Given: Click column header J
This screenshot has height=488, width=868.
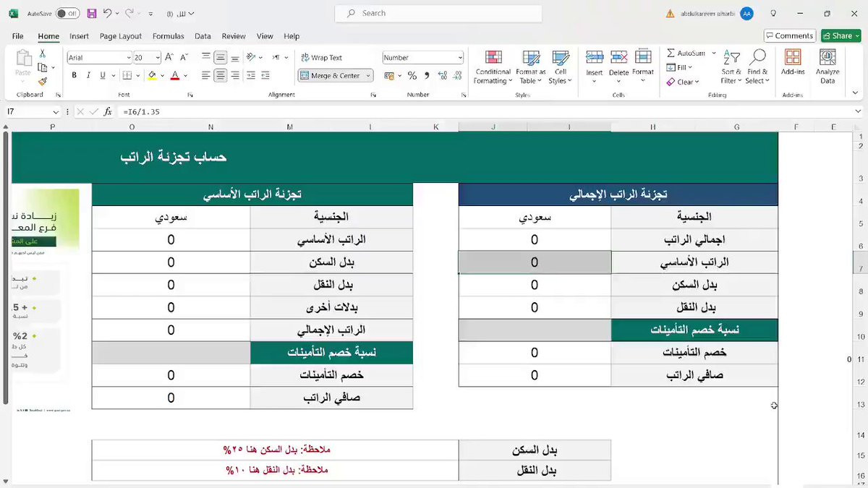Looking at the screenshot, I should 493,127.
